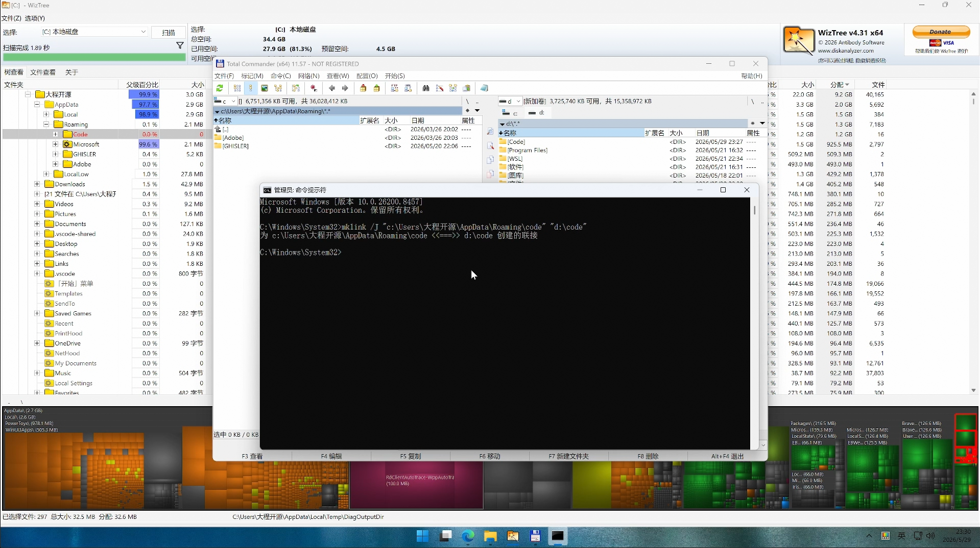Select the [Program Files] folder in right panel
Screen dimensions: 980x548
(527, 151)
